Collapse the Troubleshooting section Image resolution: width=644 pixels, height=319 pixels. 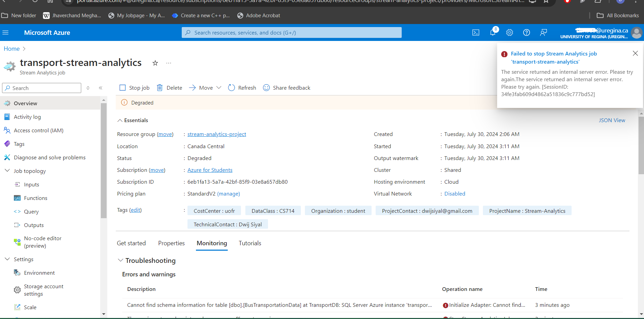pyautogui.click(x=120, y=260)
